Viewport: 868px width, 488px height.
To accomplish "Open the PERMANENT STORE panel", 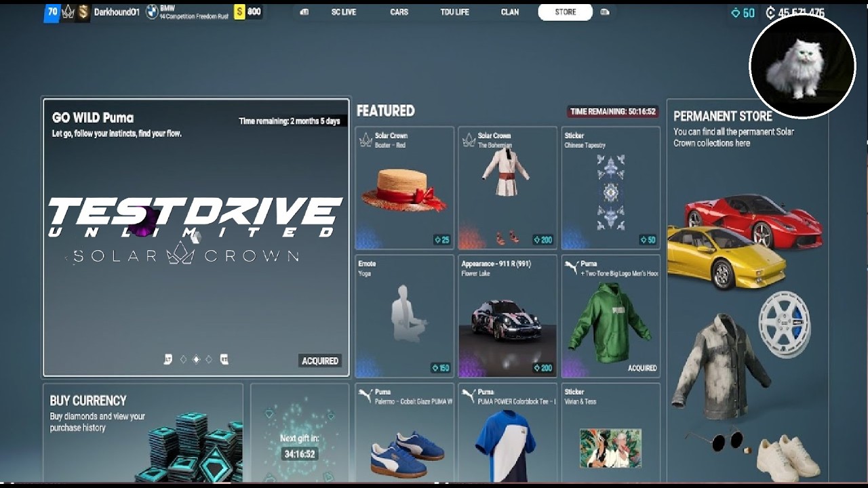I will 747,291.
